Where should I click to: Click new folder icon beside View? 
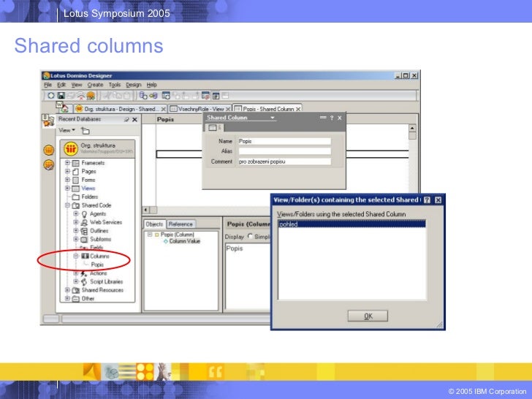85,131
